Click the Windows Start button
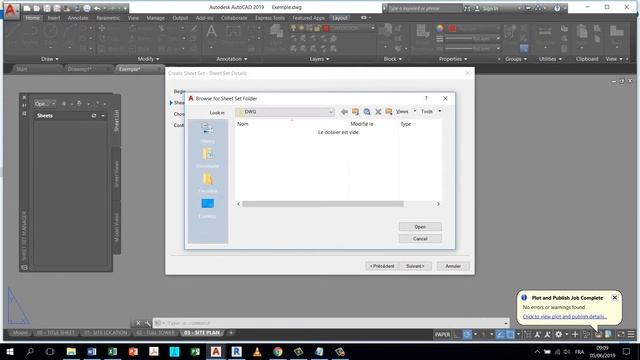Screen dimensions: 640x360 tap(9, 351)
